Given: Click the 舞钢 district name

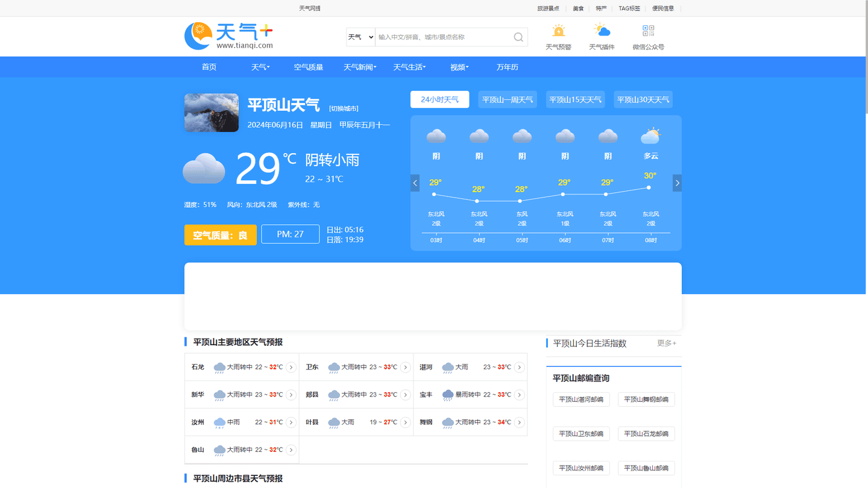Looking at the screenshot, I should point(426,423).
